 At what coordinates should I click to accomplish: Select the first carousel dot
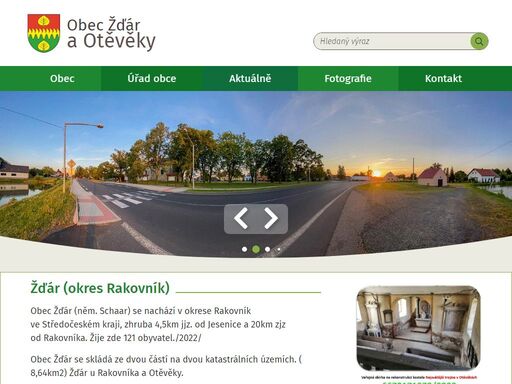pos(244,249)
